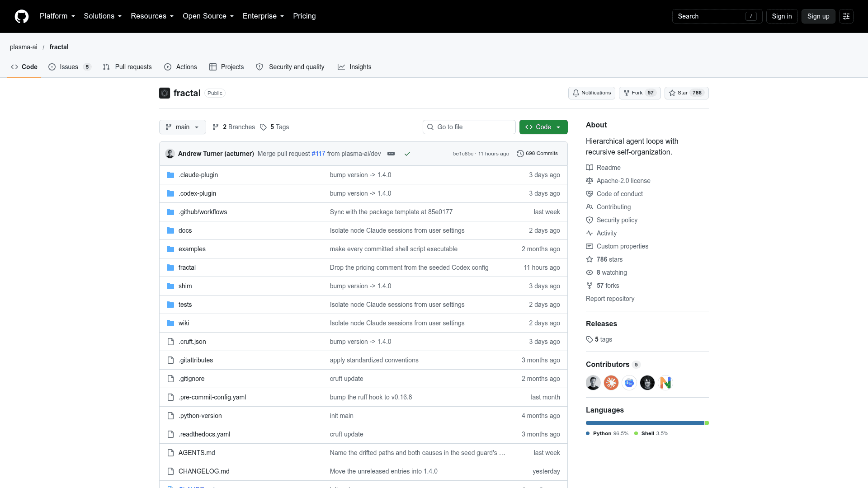Open the orange starburst contributor avatar
Viewport: 868px width, 488px height.
611,383
